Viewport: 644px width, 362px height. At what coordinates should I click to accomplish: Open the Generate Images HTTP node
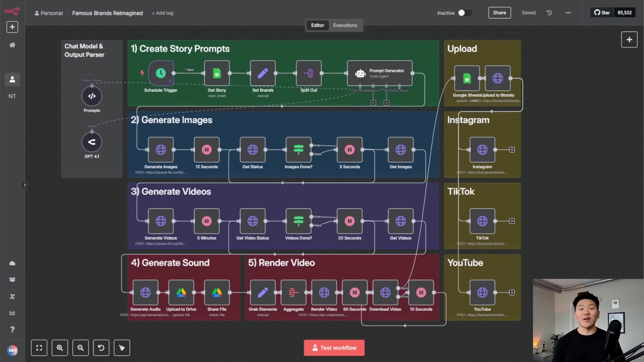(161, 149)
